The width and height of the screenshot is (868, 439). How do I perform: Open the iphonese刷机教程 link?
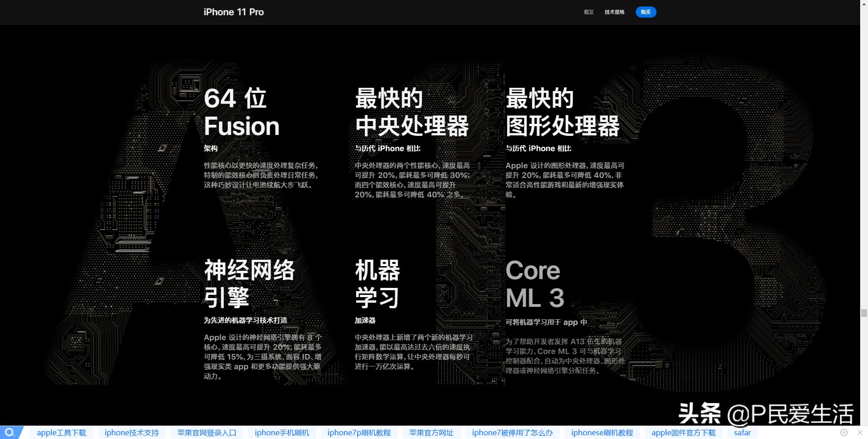603,433
